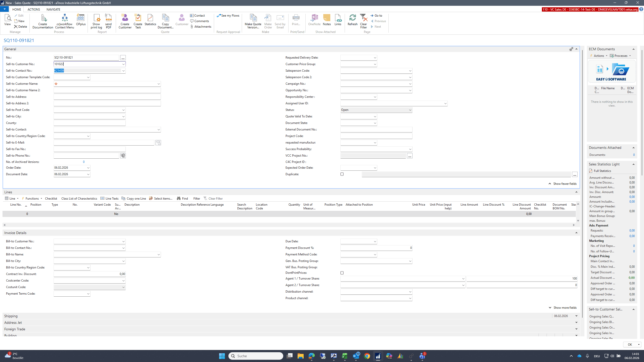Create Customer from quote ribbon
Image resolution: width=644 pixels, height=362 pixels.
pyautogui.click(x=125, y=21)
